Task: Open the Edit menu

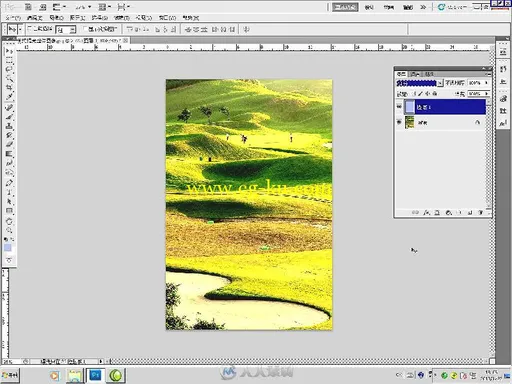Action: 35,18
